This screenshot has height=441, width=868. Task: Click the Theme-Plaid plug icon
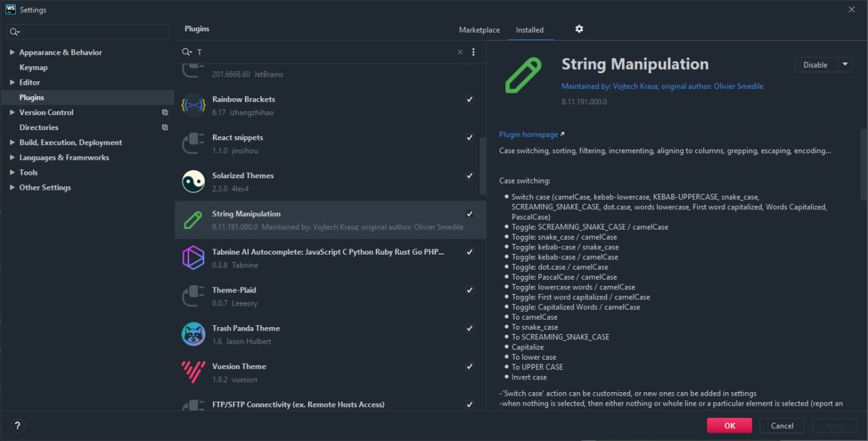[x=193, y=296]
